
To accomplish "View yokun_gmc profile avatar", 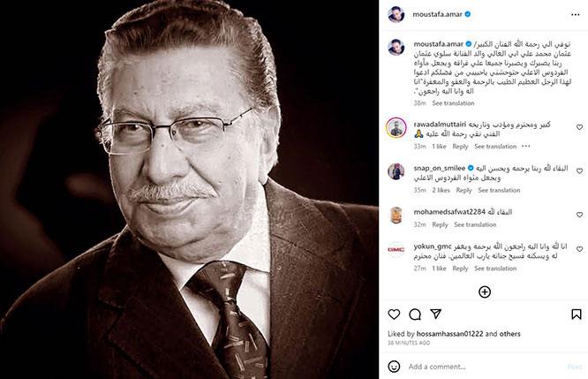I will click(x=396, y=249).
